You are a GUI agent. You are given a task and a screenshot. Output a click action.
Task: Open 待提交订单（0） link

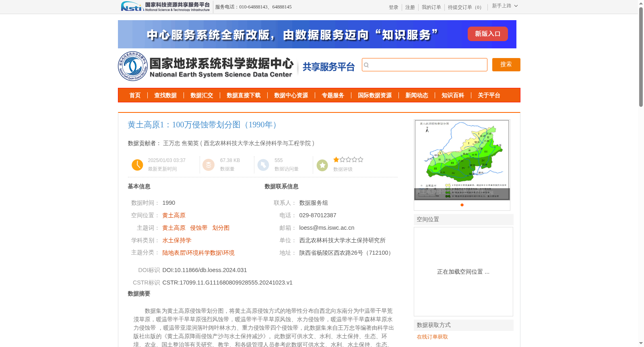(466, 7)
